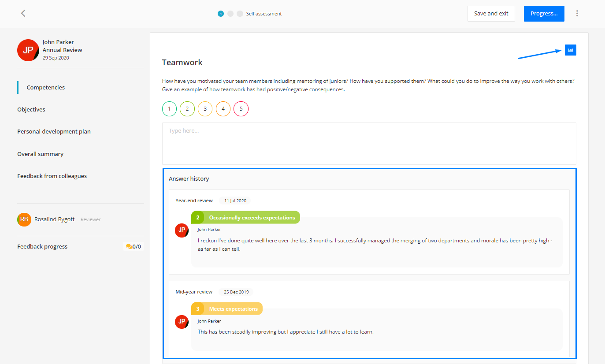Open the Overall summary section

[x=41, y=154]
